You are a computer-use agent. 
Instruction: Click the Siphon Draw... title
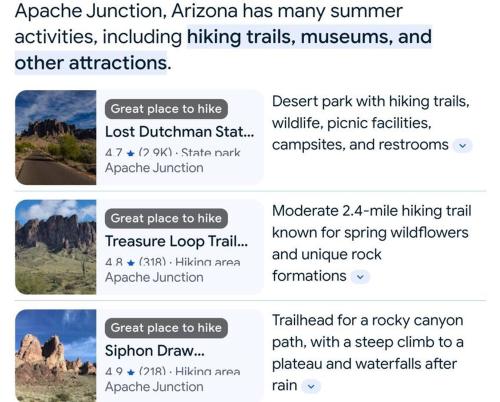pos(155,351)
